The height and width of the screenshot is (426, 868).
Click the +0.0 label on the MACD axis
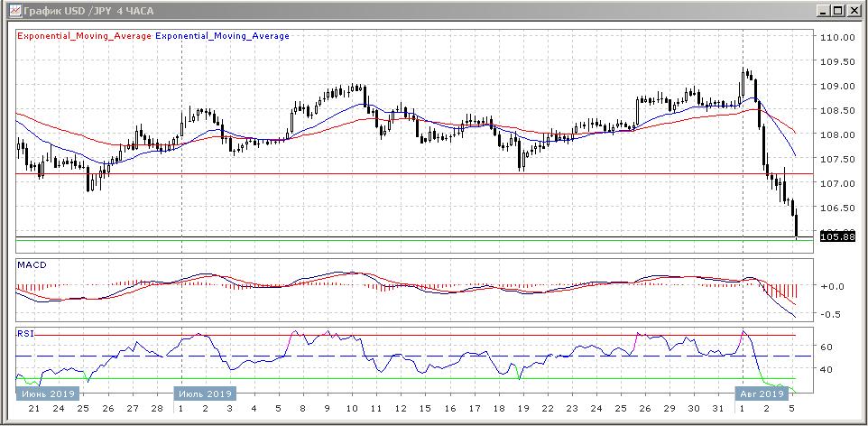click(x=833, y=286)
